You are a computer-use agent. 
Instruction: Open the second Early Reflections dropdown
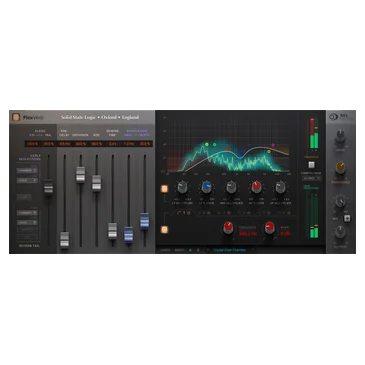[x=27, y=180]
